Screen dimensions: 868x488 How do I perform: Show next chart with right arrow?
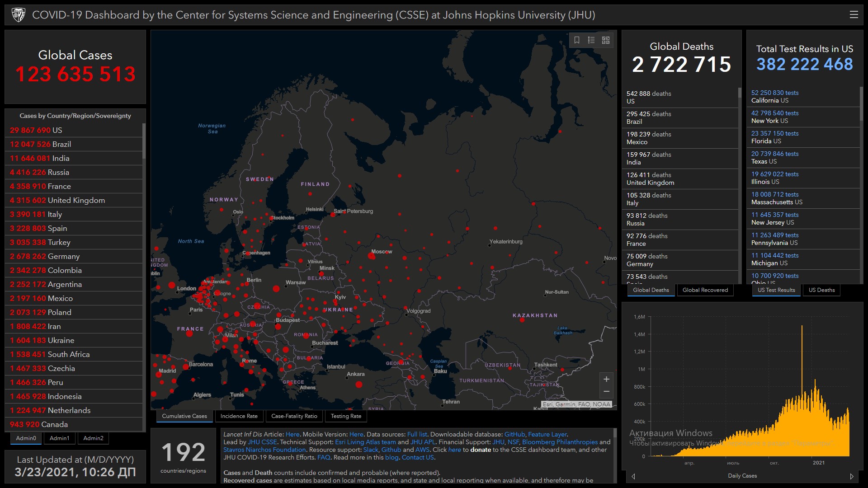tap(852, 476)
